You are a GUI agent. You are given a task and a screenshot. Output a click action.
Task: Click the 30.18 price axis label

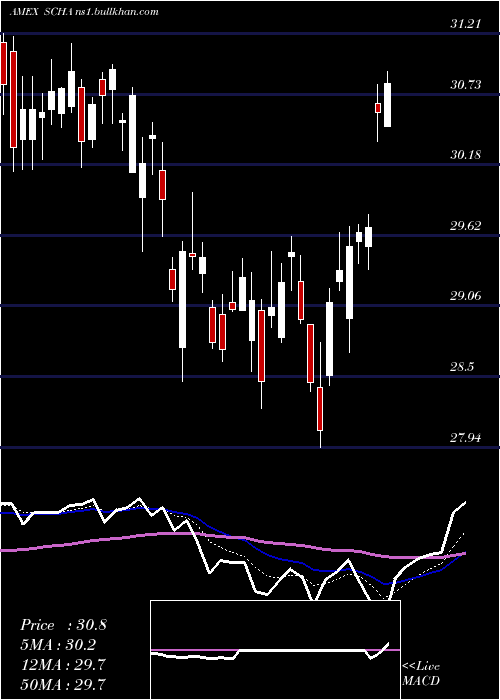coord(466,155)
